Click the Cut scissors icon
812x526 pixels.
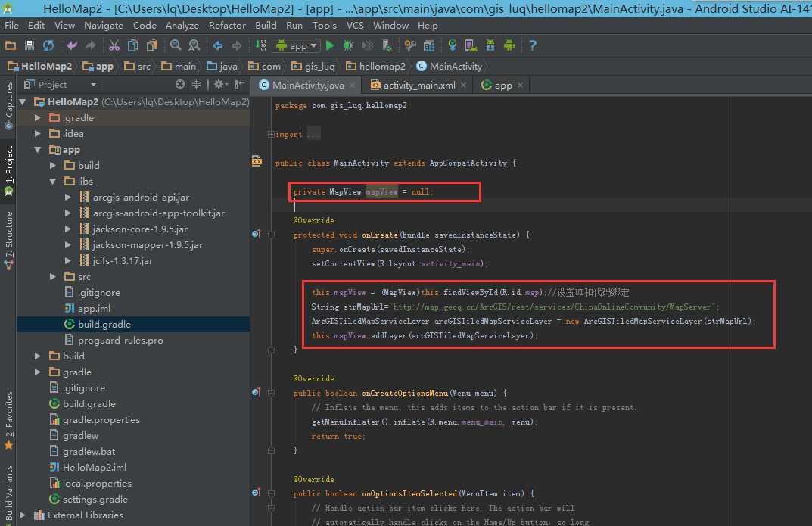point(114,46)
